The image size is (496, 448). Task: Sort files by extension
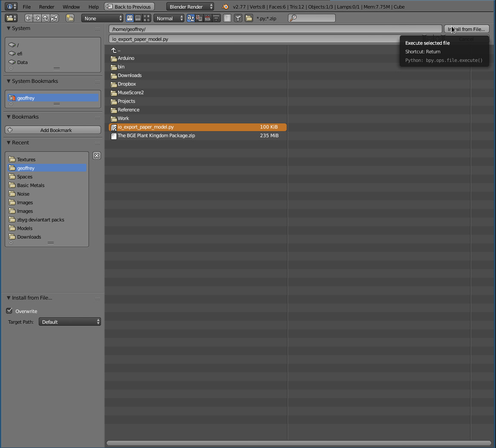[x=199, y=18]
